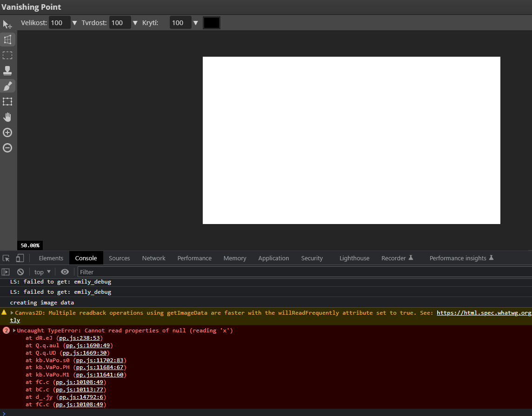Select the Brush tool
Viewport: 532px width, 416px height.
pyautogui.click(x=7, y=86)
